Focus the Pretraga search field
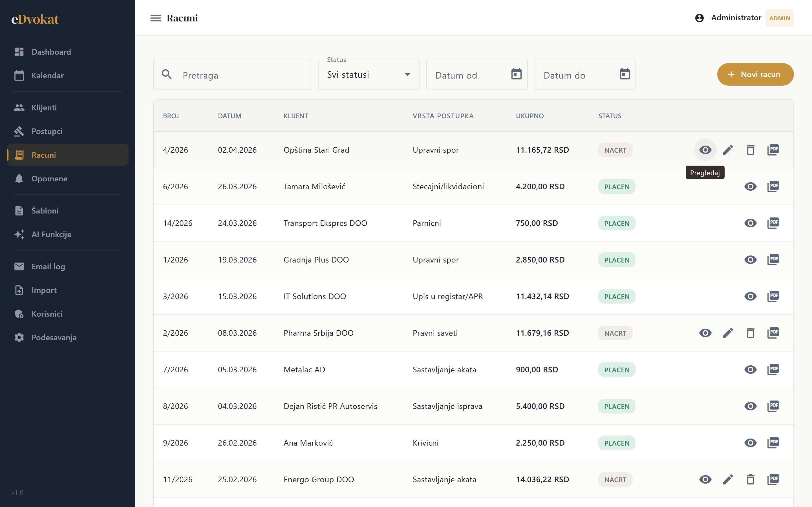Image resolution: width=812 pixels, height=507 pixels. tap(232, 74)
